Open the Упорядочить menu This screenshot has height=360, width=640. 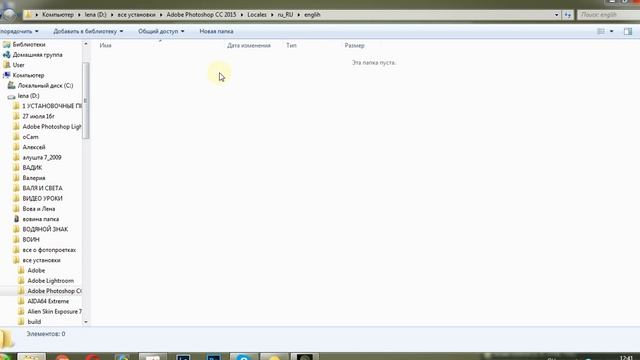tap(19, 31)
